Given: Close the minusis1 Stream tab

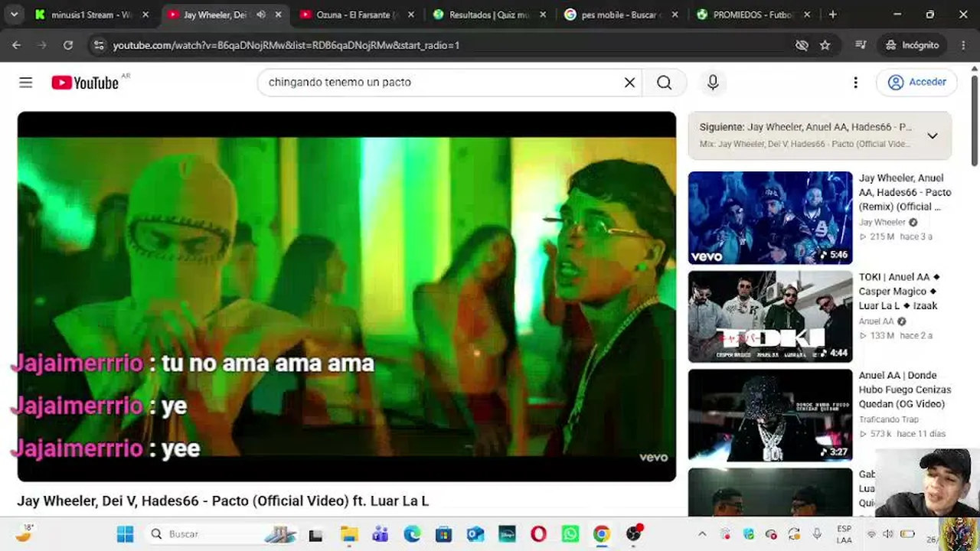Looking at the screenshot, I should (145, 15).
